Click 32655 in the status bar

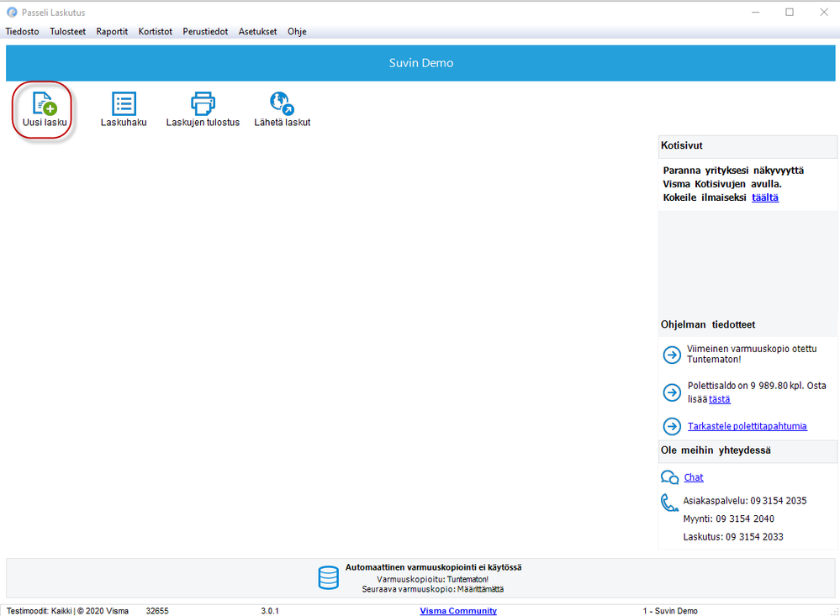(x=157, y=611)
